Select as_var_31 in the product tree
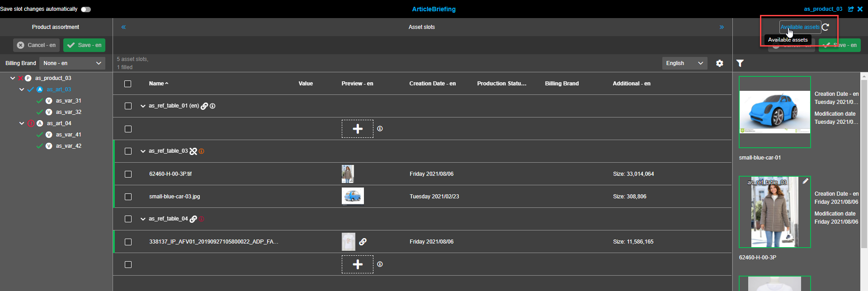 click(68, 101)
